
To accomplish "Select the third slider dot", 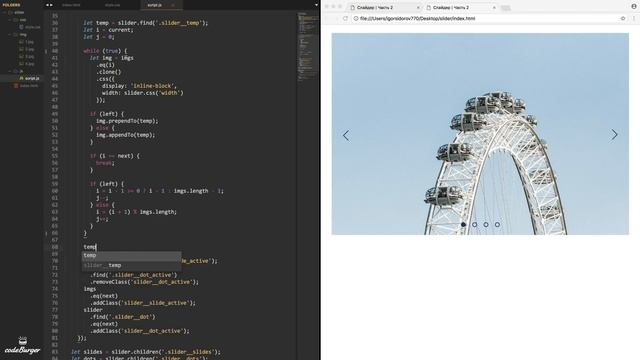I will tap(486, 224).
